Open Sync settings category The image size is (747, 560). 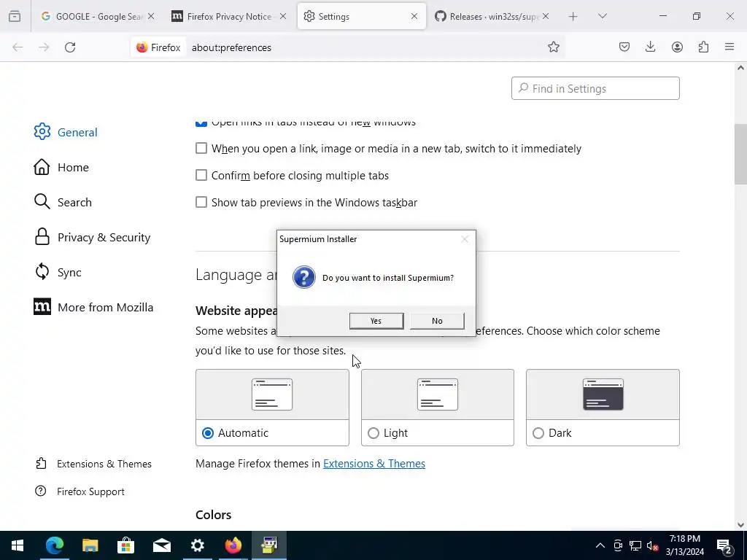pos(58,273)
